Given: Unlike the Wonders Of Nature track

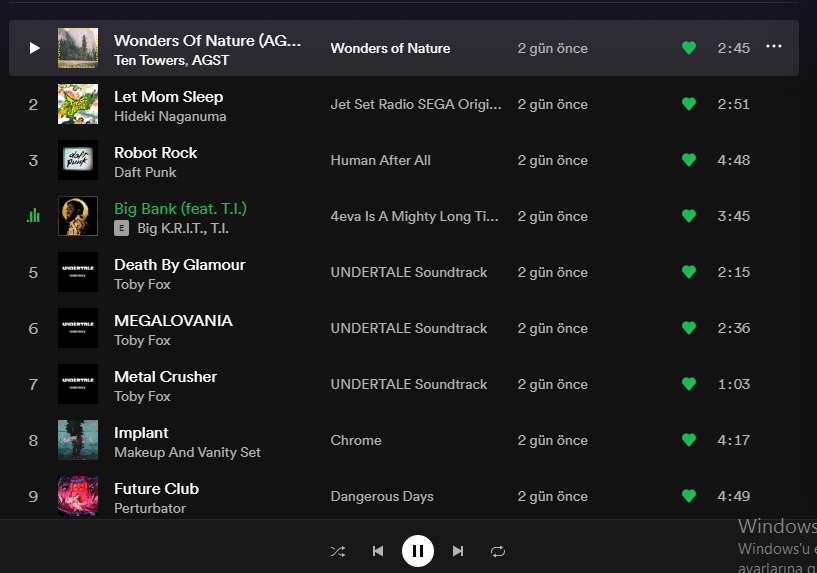Looking at the screenshot, I should pos(689,48).
